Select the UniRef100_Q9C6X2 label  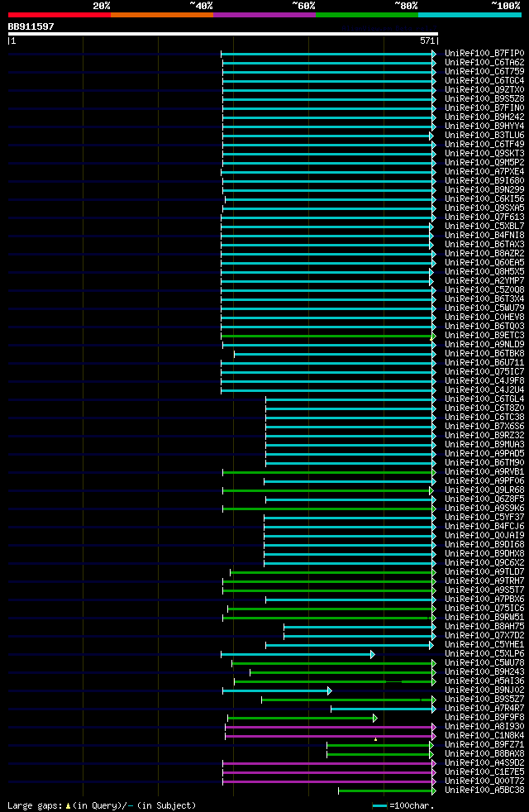pos(484,563)
